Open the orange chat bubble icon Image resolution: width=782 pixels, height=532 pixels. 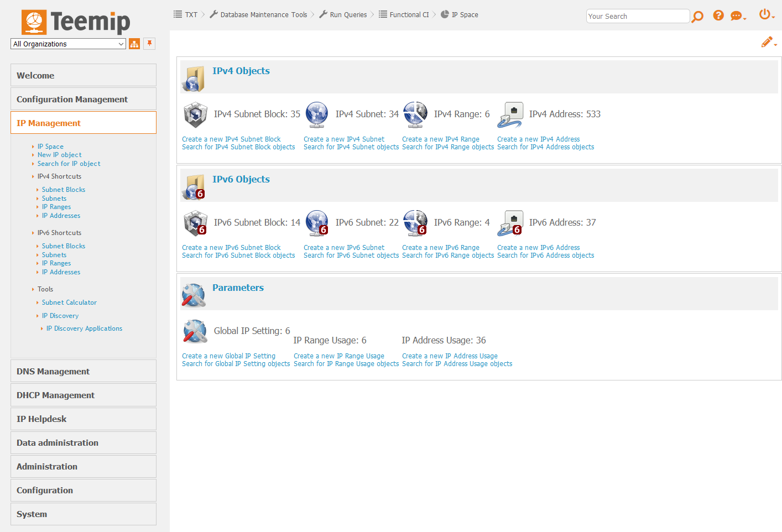736,16
